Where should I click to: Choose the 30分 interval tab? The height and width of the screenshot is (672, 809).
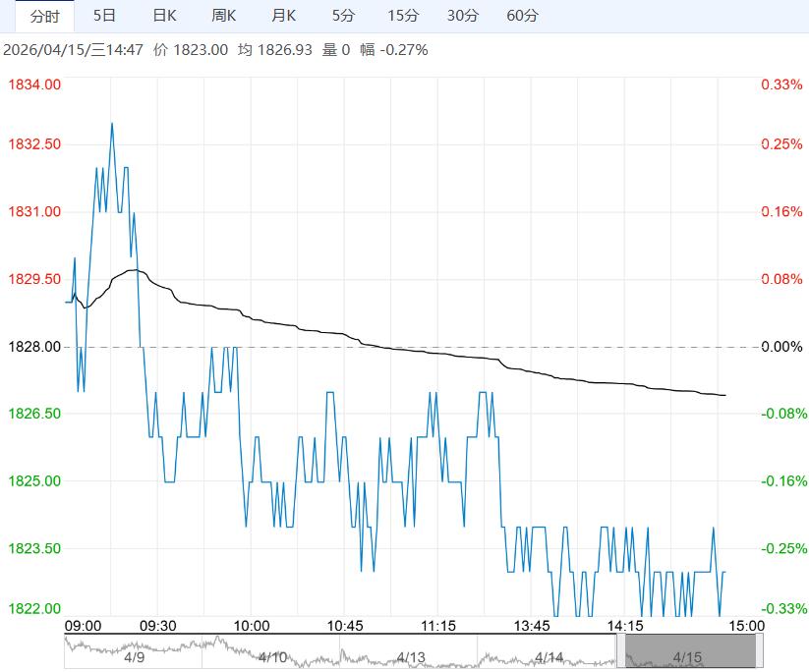point(462,16)
